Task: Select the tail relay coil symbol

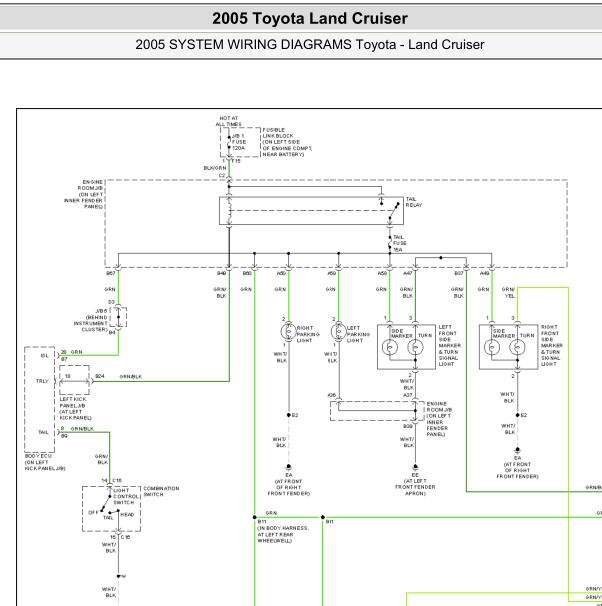Action: pos(229,211)
